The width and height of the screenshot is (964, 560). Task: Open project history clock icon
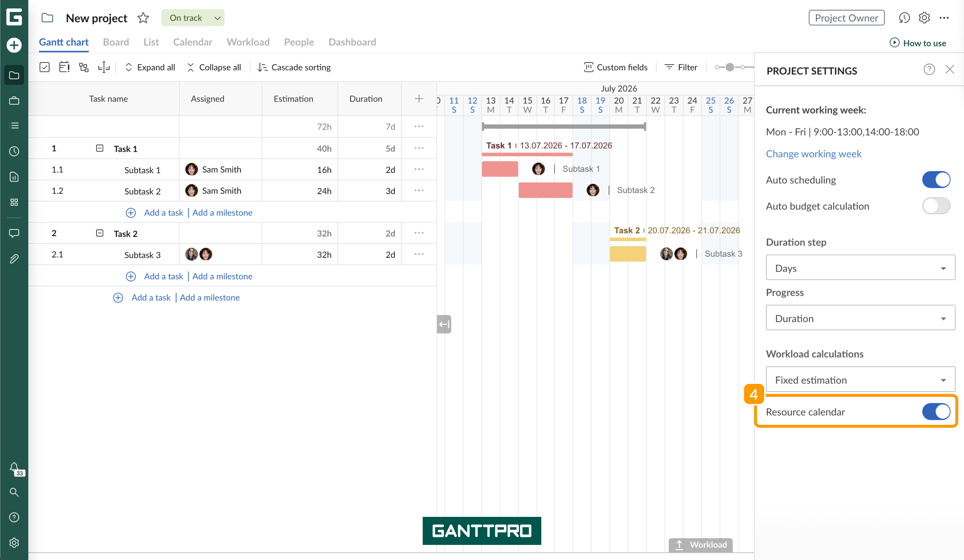click(x=904, y=18)
